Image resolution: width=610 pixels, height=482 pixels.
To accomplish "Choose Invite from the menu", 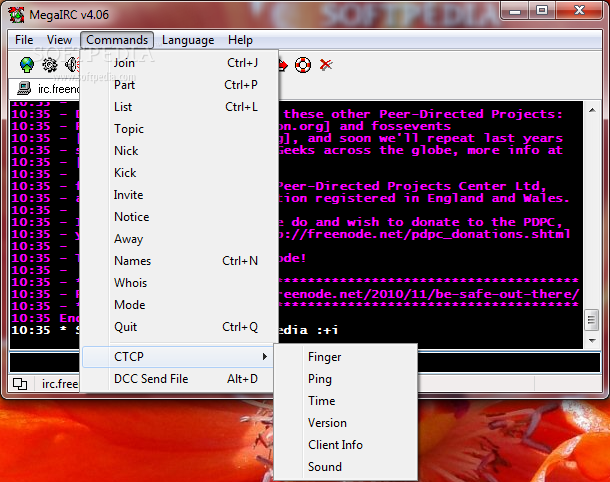I will pyautogui.click(x=179, y=195).
